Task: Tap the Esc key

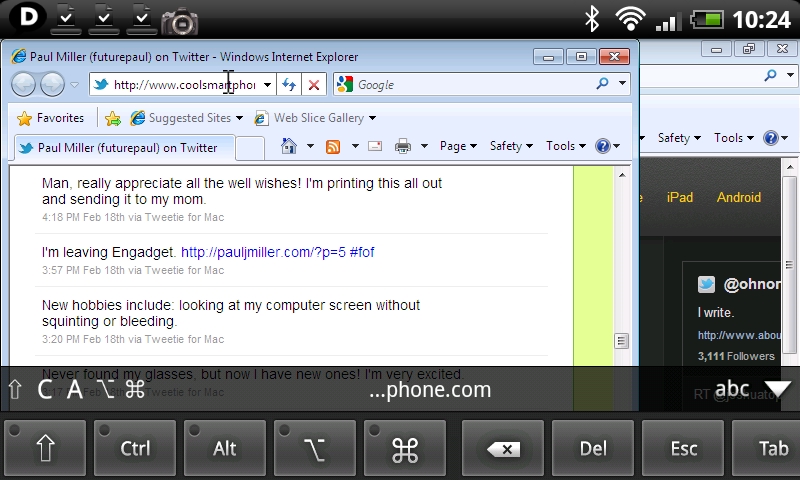Action: (683, 448)
